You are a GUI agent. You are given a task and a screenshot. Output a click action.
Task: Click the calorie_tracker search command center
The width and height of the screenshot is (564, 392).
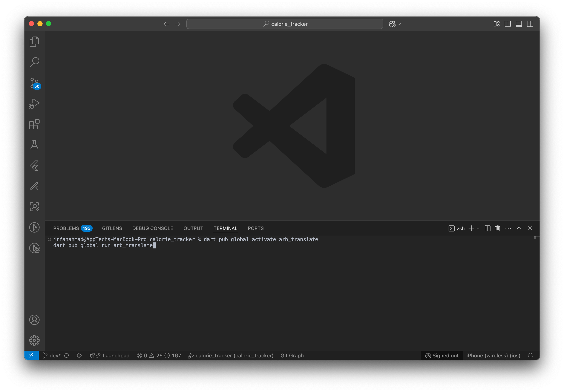tap(285, 24)
